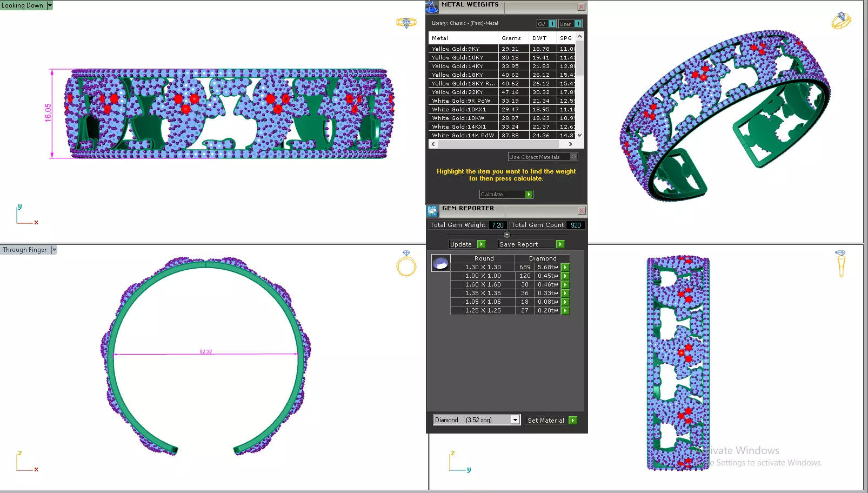Viewport: 868px width, 493px height.
Task: Close the Metal Weights panel
Action: (x=581, y=7)
